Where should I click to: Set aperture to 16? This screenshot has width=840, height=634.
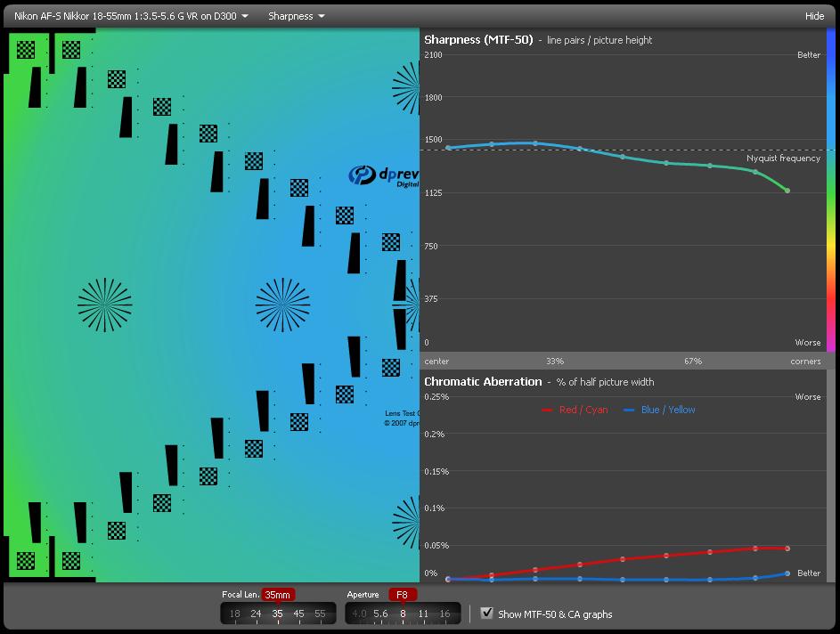click(x=444, y=614)
